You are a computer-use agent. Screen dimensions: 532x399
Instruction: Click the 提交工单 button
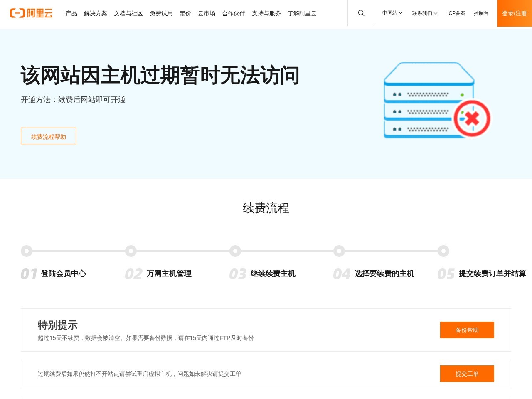(x=467, y=374)
